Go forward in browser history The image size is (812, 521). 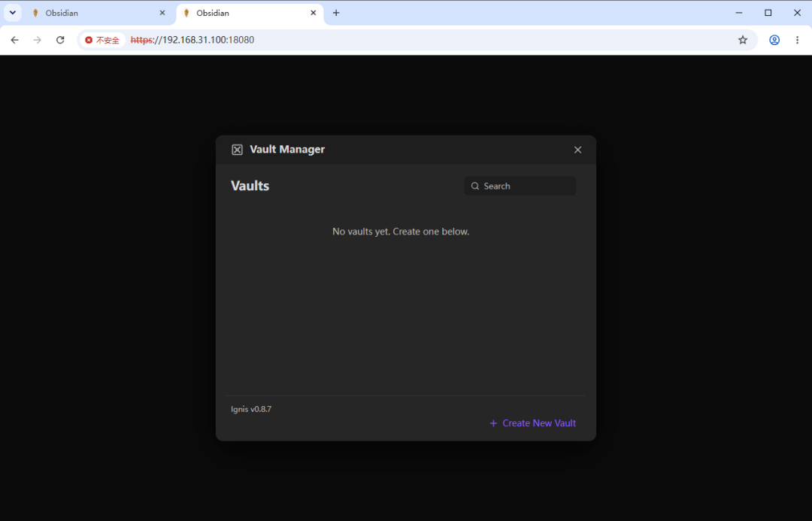38,40
